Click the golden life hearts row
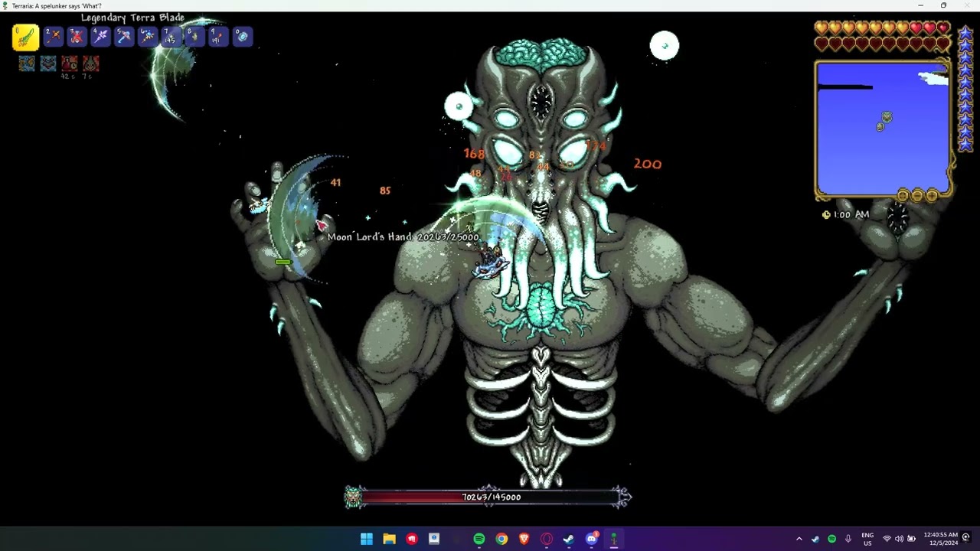980x551 pixels. click(882, 29)
